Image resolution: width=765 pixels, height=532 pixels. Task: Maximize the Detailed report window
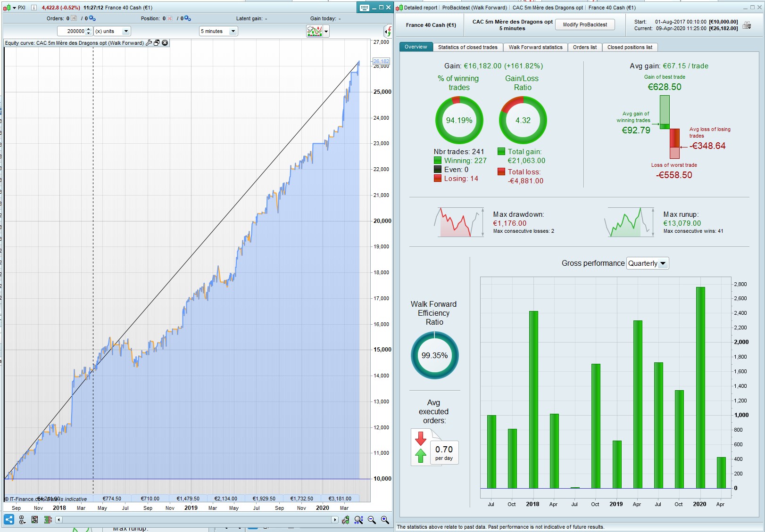pyautogui.click(x=752, y=8)
